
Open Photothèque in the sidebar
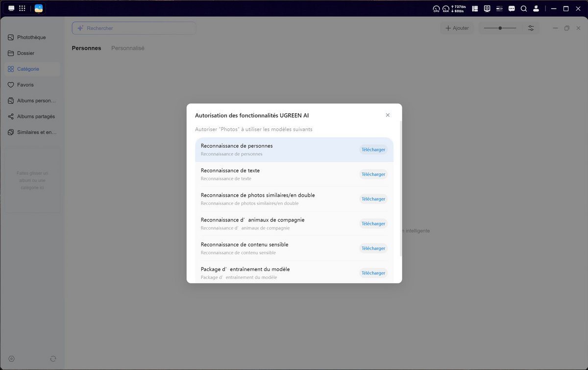pos(32,37)
